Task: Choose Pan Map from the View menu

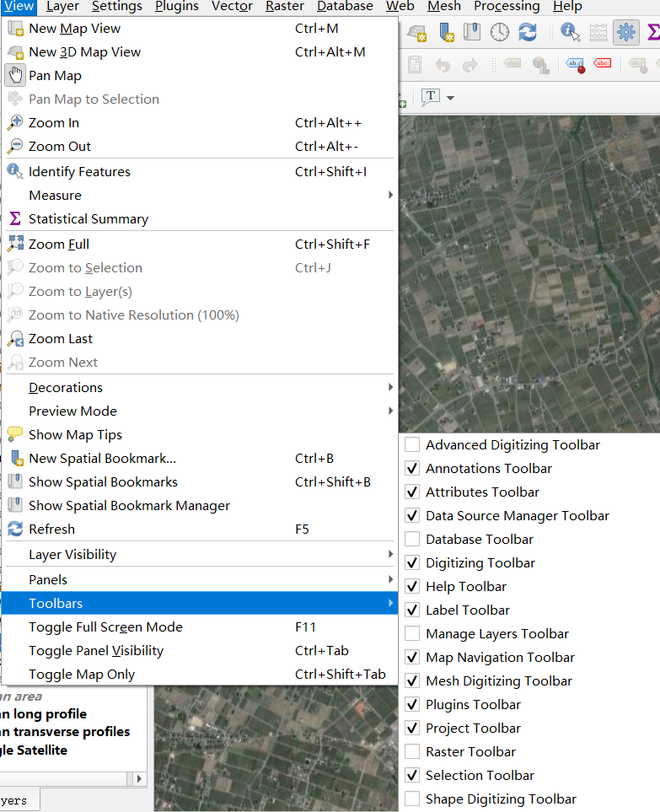Action: [199, 76]
